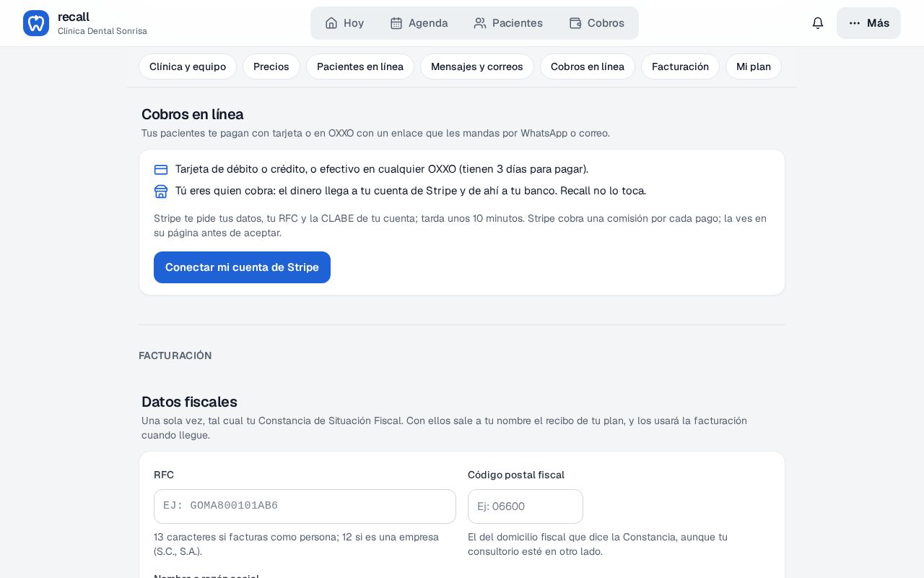
Task: Jump to Pacientes en línea section
Action: (360, 66)
